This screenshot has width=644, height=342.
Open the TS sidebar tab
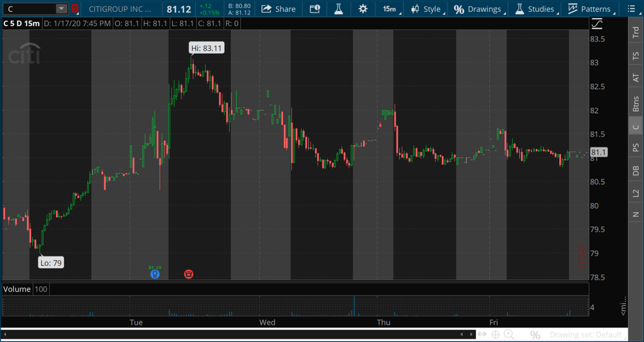(635, 55)
